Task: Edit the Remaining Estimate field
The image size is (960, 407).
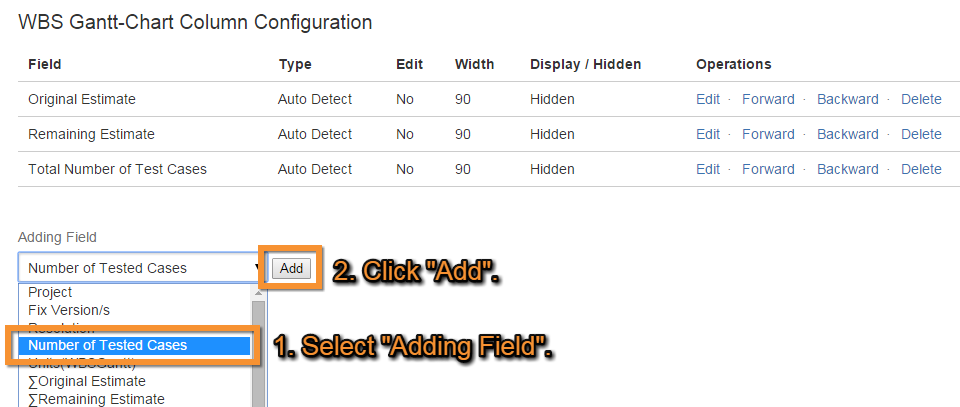Action: [x=708, y=134]
